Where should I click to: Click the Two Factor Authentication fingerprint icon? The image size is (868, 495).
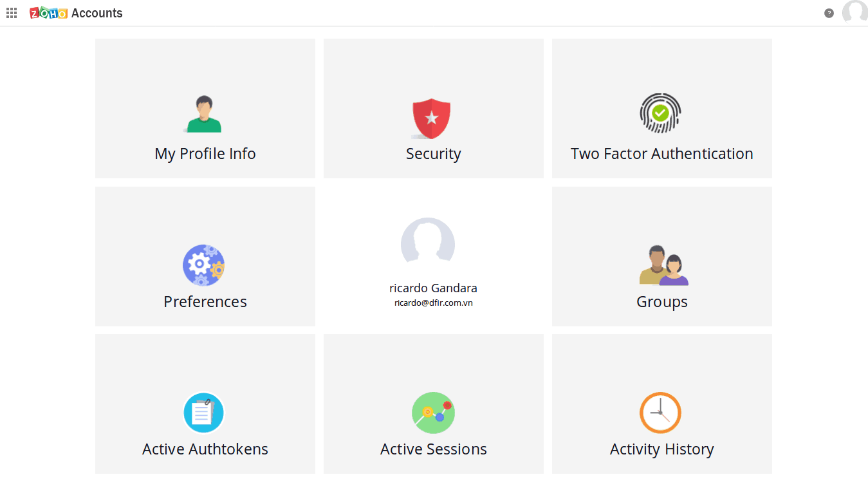coord(660,114)
